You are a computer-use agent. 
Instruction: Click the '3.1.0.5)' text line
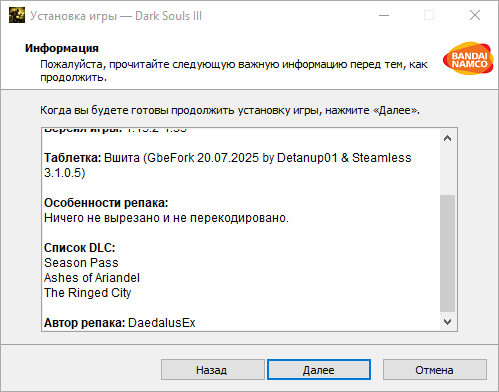click(x=65, y=173)
